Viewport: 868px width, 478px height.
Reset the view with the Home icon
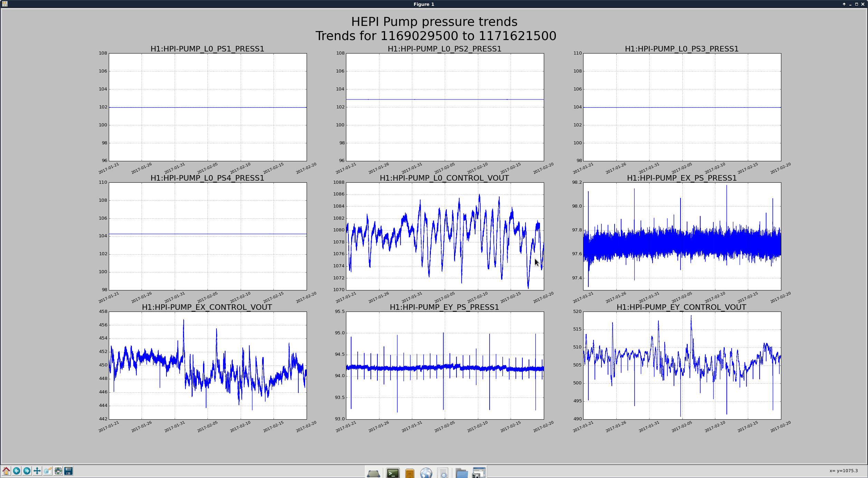pos(6,471)
